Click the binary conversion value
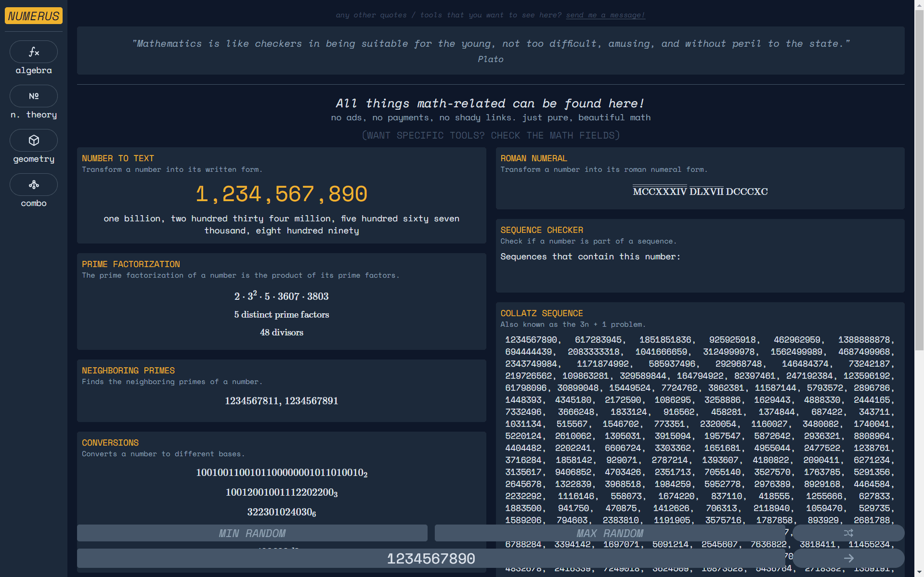The width and height of the screenshot is (924, 577). pyautogui.click(x=282, y=473)
